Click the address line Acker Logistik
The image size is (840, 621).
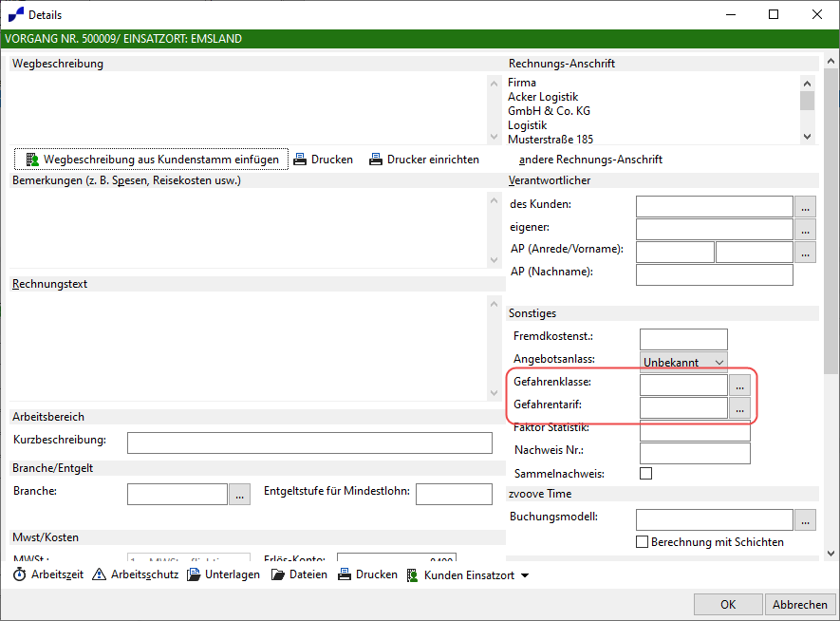click(x=543, y=97)
